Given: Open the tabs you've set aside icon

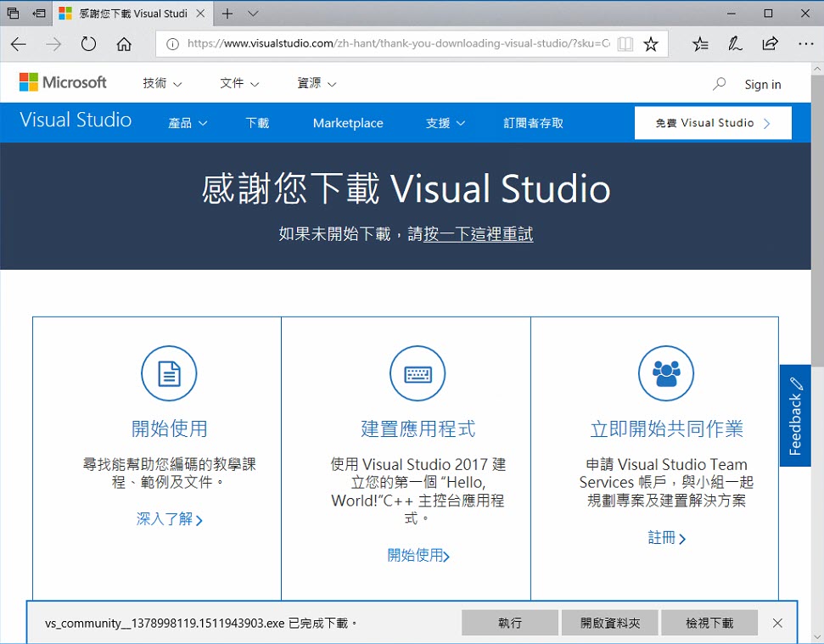Looking at the screenshot, I should coord(13,13).
